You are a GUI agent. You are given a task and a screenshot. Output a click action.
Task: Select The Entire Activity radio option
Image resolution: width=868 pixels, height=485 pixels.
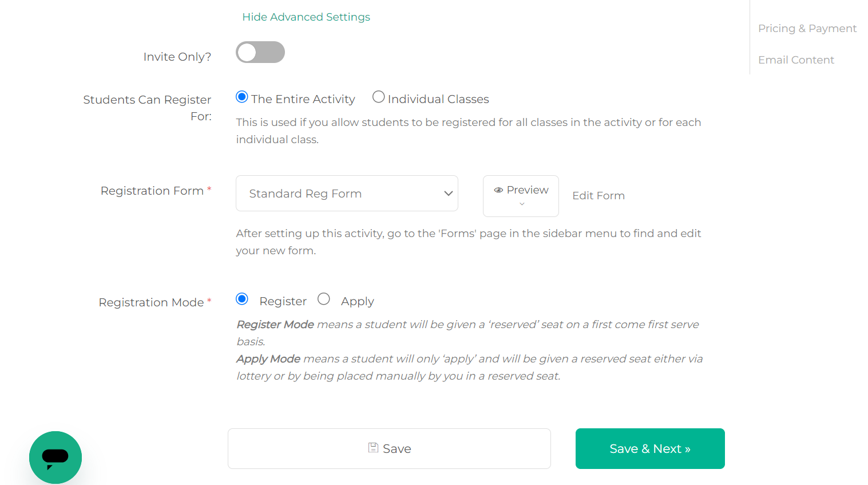(242, 97)
